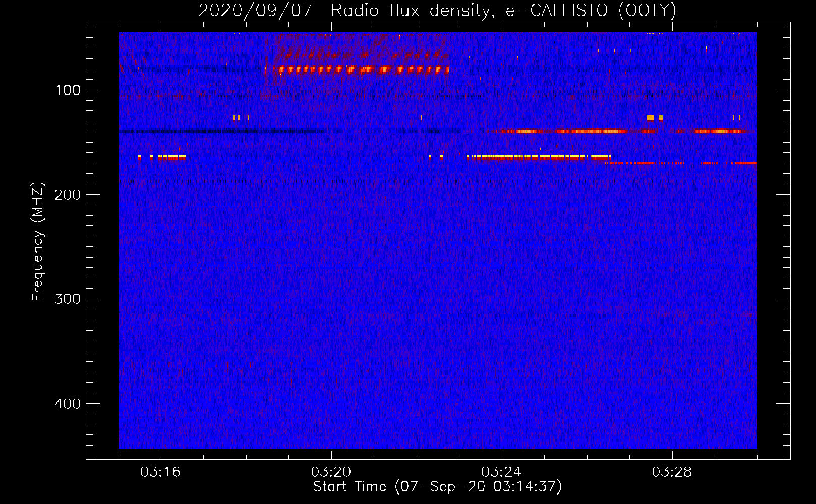Click the '300' frequency tick label
The width and height of the screenshot is (816, 504).
point(68,299)
